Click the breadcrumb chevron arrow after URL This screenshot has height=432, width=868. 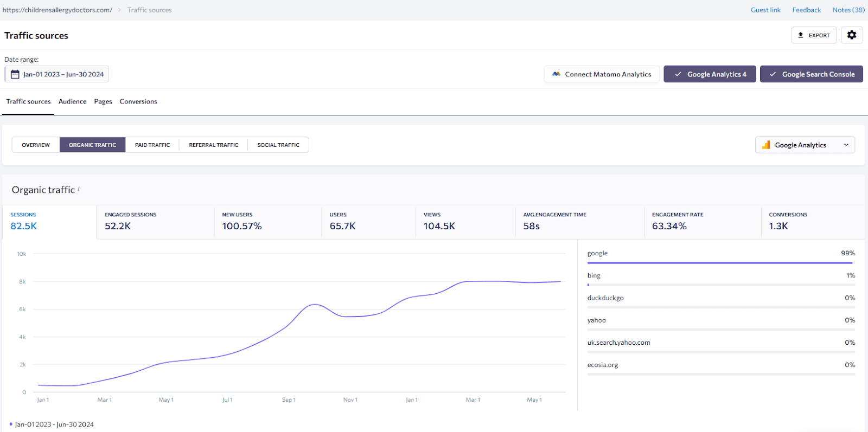point(119,10)
